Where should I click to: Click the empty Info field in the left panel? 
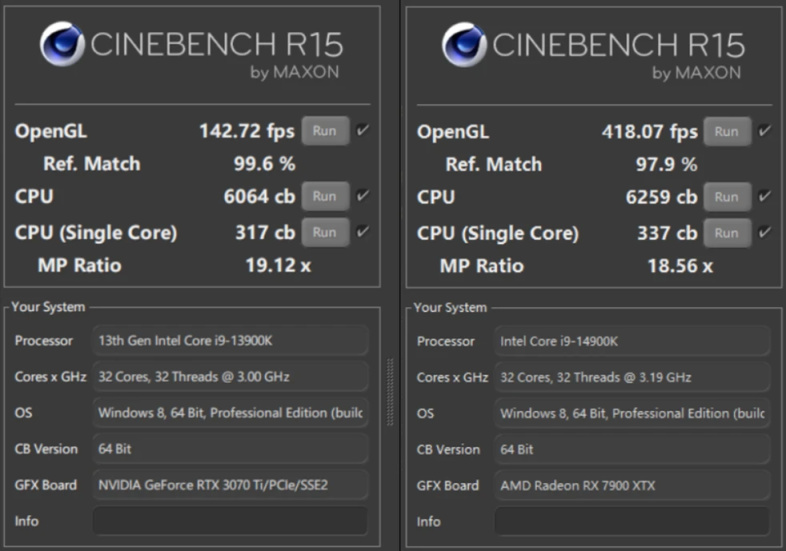pyautogui.click(x=230, y=521)
